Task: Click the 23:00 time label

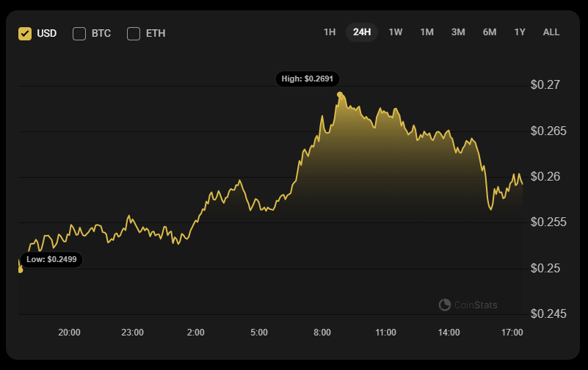Action: click(132, 333)
